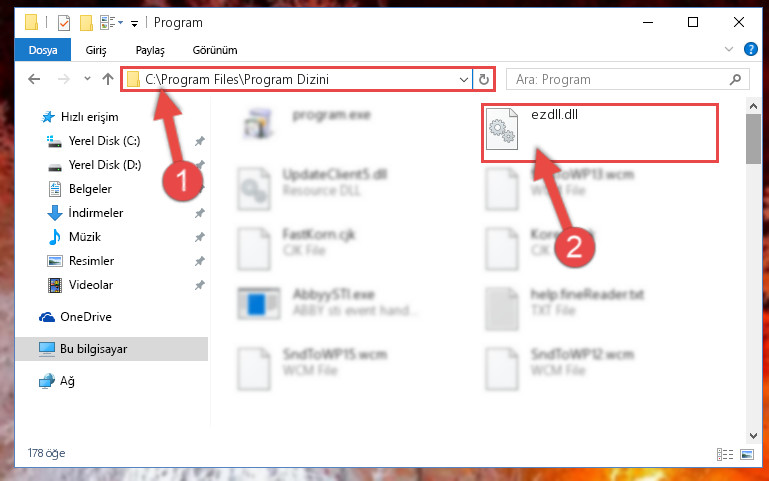Click the Back navigation arrow
The width and height of the screenshot is (769, 481).
(x=34, y=79)
